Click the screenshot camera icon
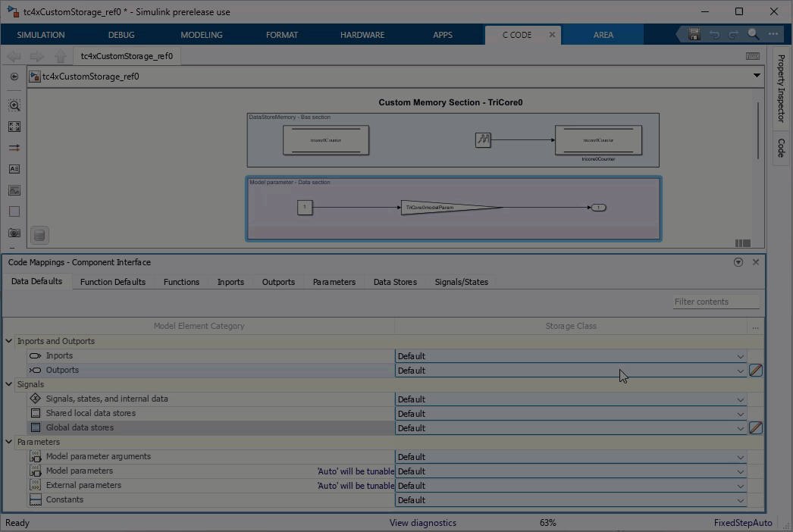 coord(14,233)
